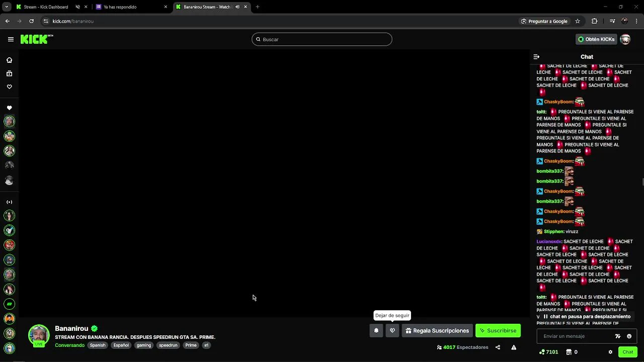644x362 pixels.
Task: Open first followed channel avatar in sidebar
Action: point(9,121)
